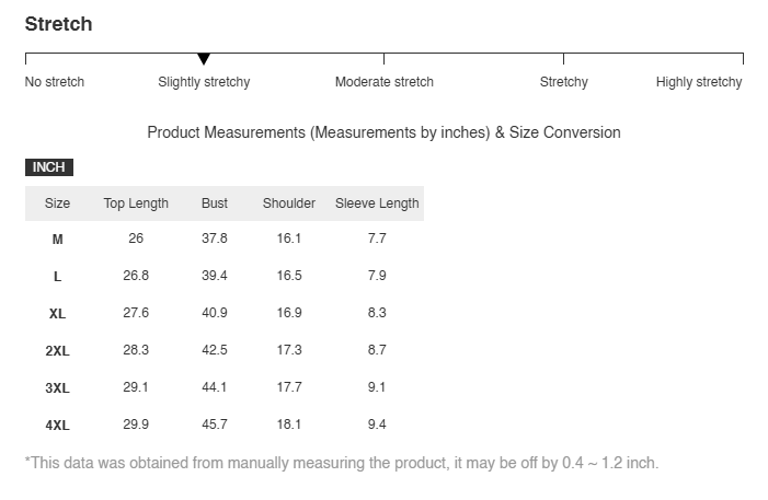The image size is (768, 500).
Task: Select the 4XL size row label
Action: [x=58, y=425]
